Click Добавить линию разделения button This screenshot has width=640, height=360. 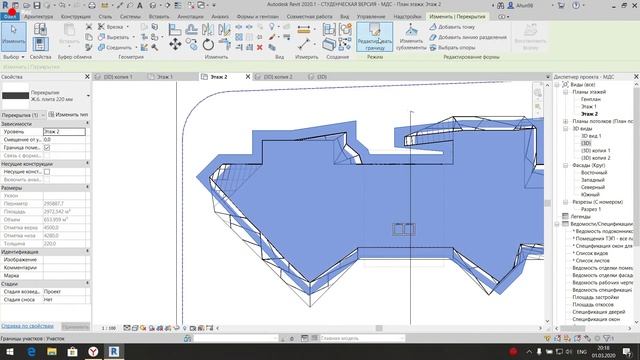468,37
